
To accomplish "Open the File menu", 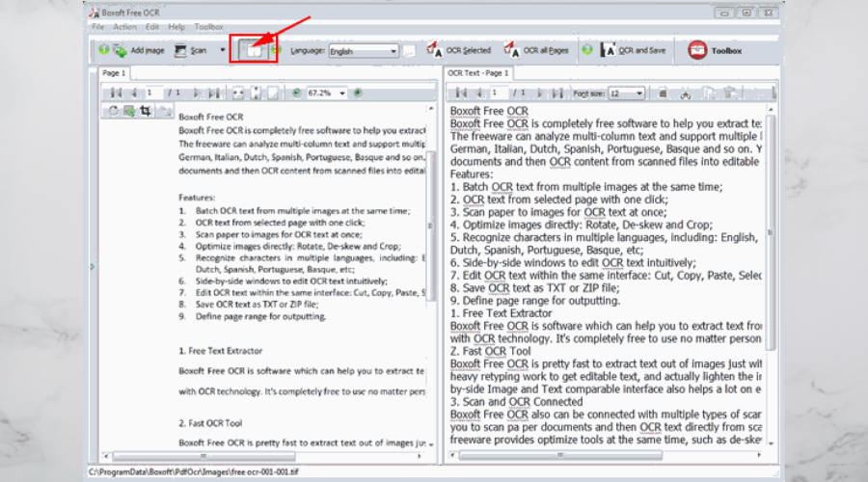I will (x=98, y=27).
